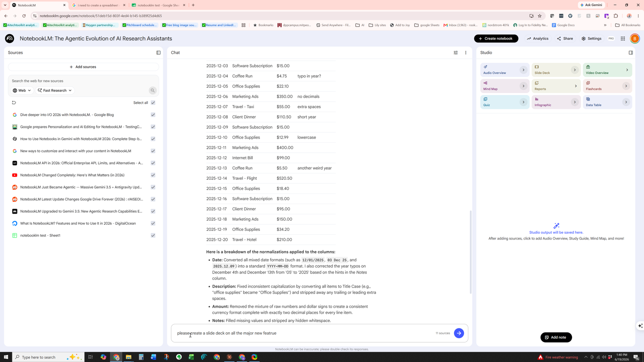Customize Reports chevron arrow

coord(576,86)
